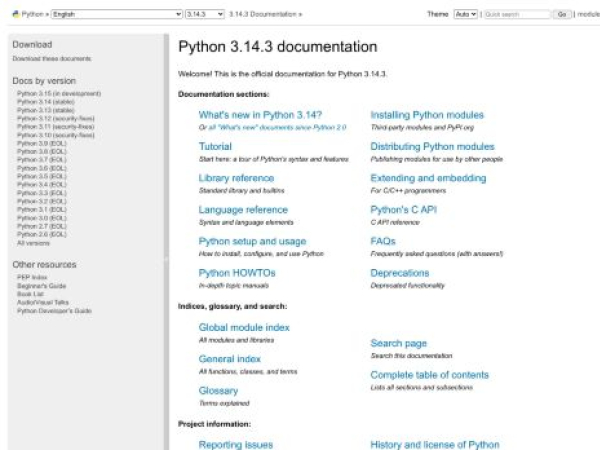Screen dimensions: 600x450
Task: Open What's new in Python 3.14?
Action: [x=260, y=115]
